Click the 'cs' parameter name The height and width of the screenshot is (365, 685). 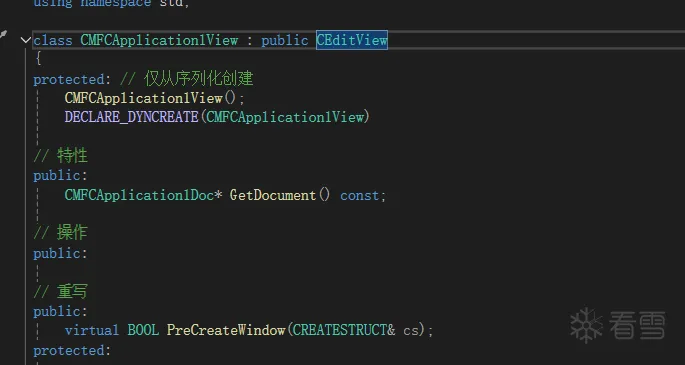coord(411,331)
